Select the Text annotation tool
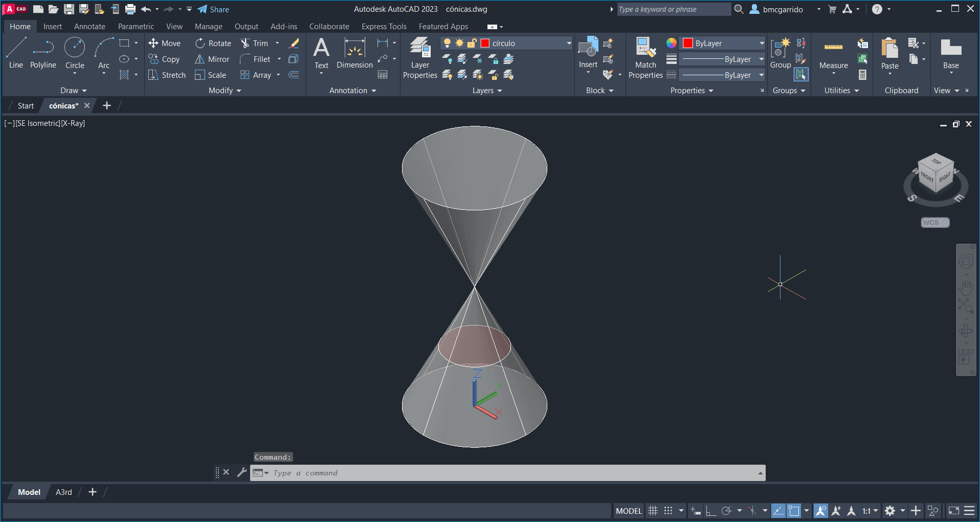980x522 pixels. click(x=321, y=53)
